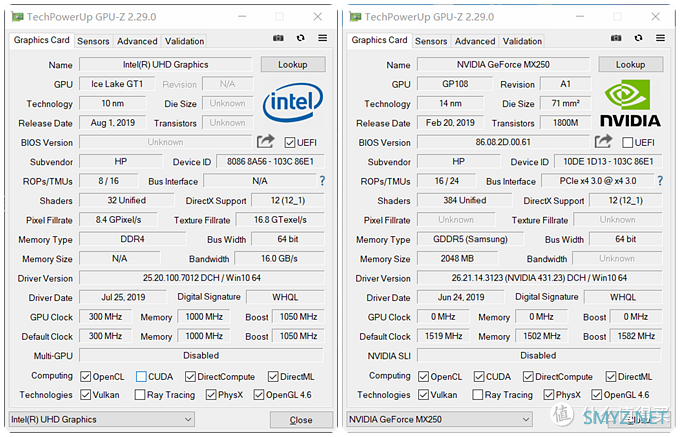The height and width of the screenshot is (437, 680).
Task: Click Close button in Intel window
Action: (301, 420)
